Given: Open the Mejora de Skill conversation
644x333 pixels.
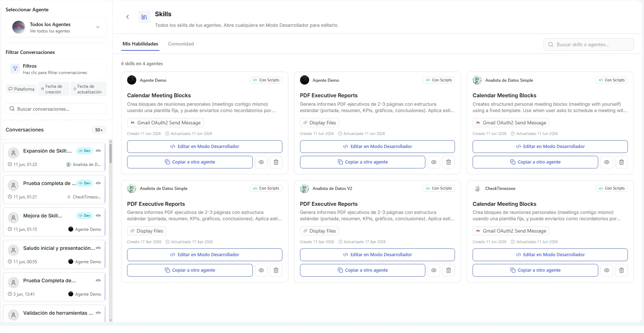Looking at the screenshot, I should coord(54,222).
